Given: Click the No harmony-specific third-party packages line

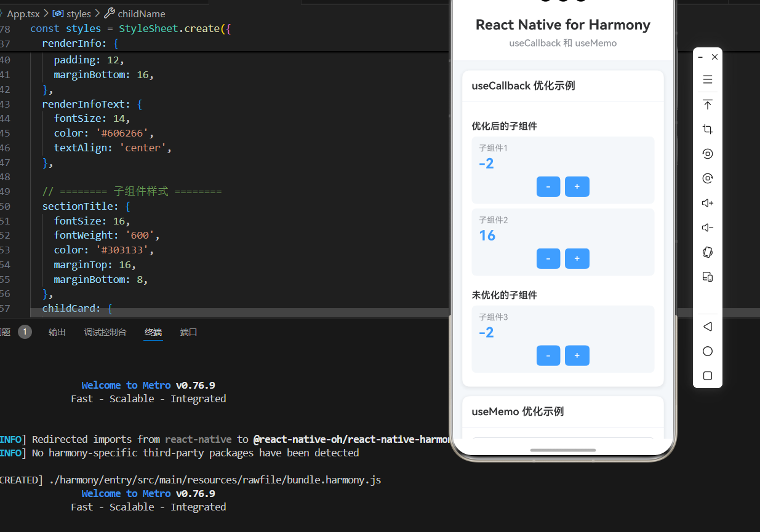Looking at the screenshot, I should 195,453.
